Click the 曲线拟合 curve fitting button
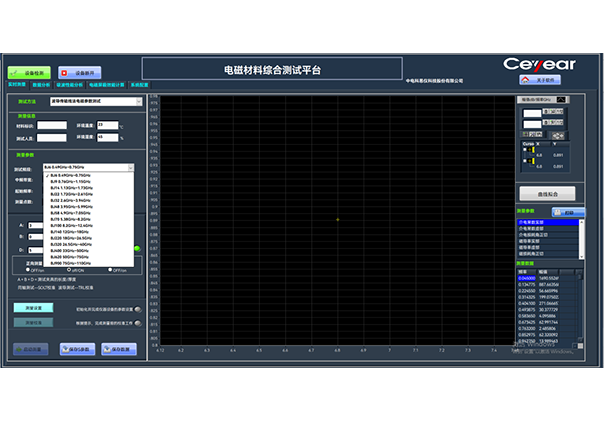Screen dimensions: 604x422 pyautogui.click(x=546, y=193)
